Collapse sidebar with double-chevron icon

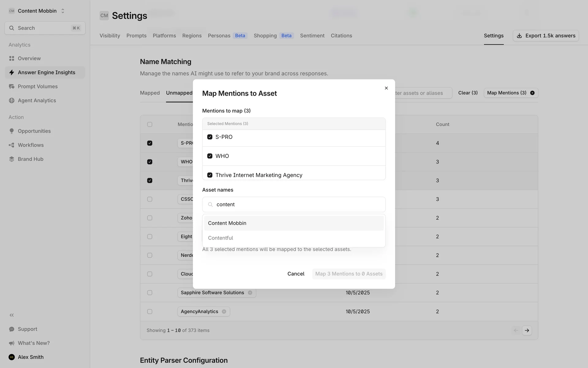12,315
